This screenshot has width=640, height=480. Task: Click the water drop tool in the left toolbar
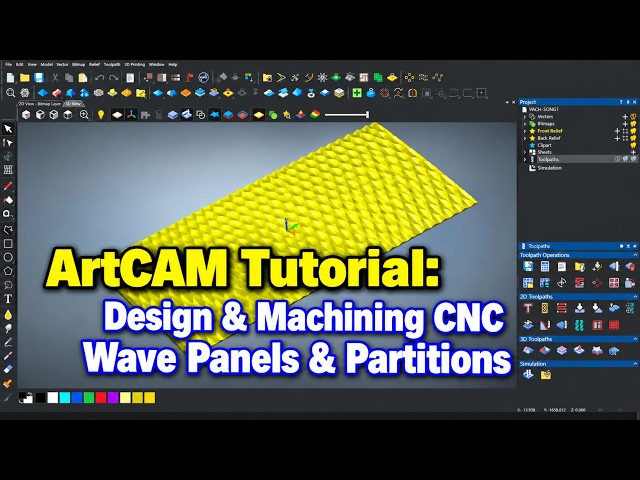tap(8, 315)
